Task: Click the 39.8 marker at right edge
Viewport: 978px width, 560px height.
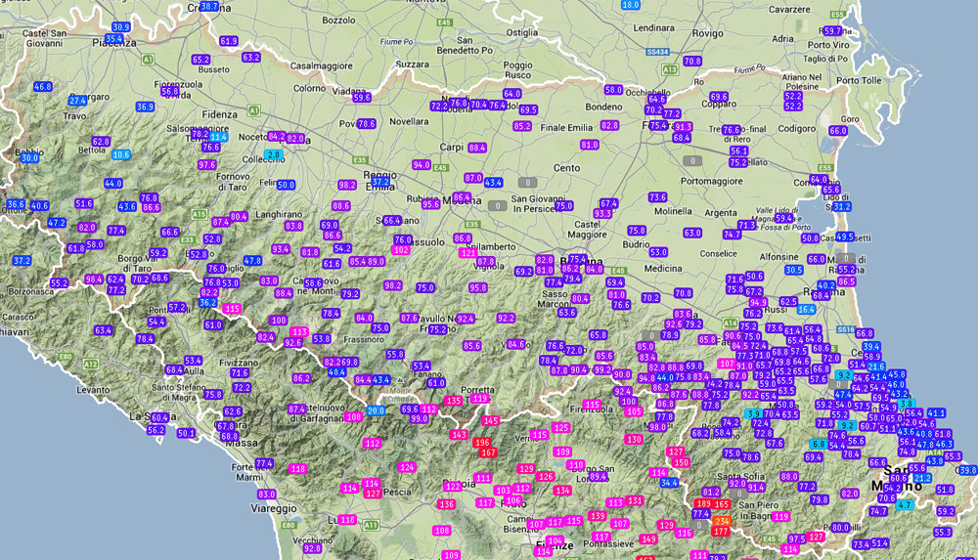Action: (967, 470)
